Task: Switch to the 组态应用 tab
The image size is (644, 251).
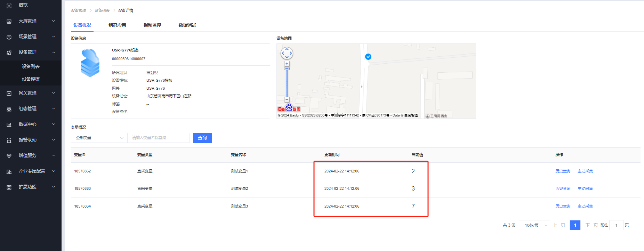Action: pos(117,25)
